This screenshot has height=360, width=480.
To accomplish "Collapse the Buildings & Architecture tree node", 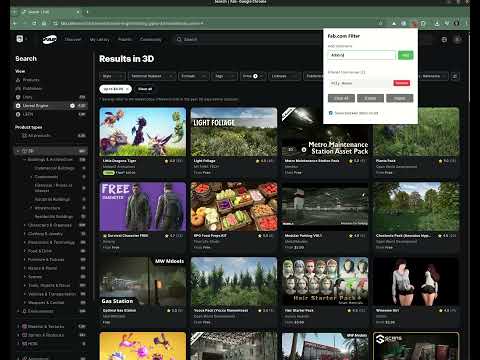I will click(x=25, y=160).
